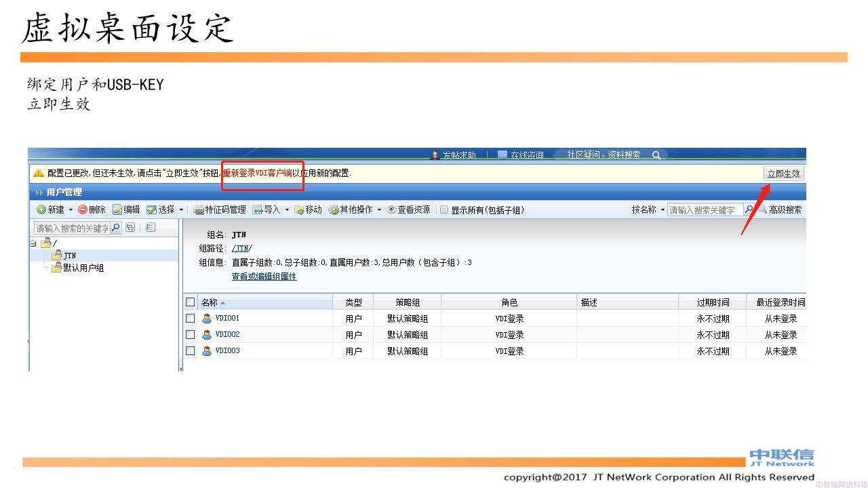Open the 新建 dropdown arrow
The image size is (868, 488).
(71, 210)
